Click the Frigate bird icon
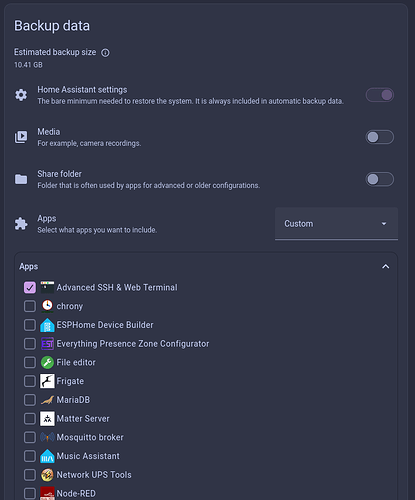This screenshot has width=415, height=500. point(47,381)
